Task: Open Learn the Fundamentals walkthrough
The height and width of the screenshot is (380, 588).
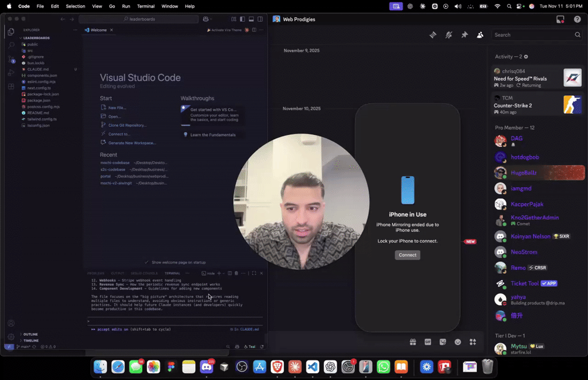Action: 212,135
